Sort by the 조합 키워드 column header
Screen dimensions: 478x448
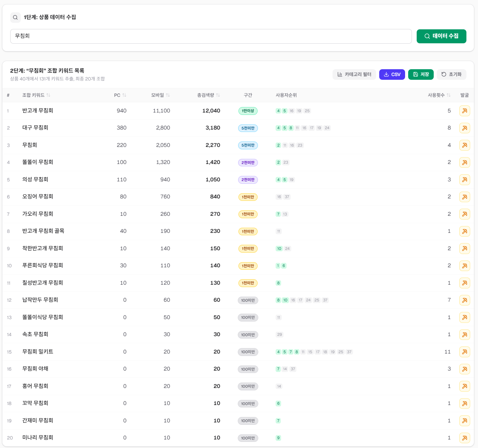click(36, 95)
